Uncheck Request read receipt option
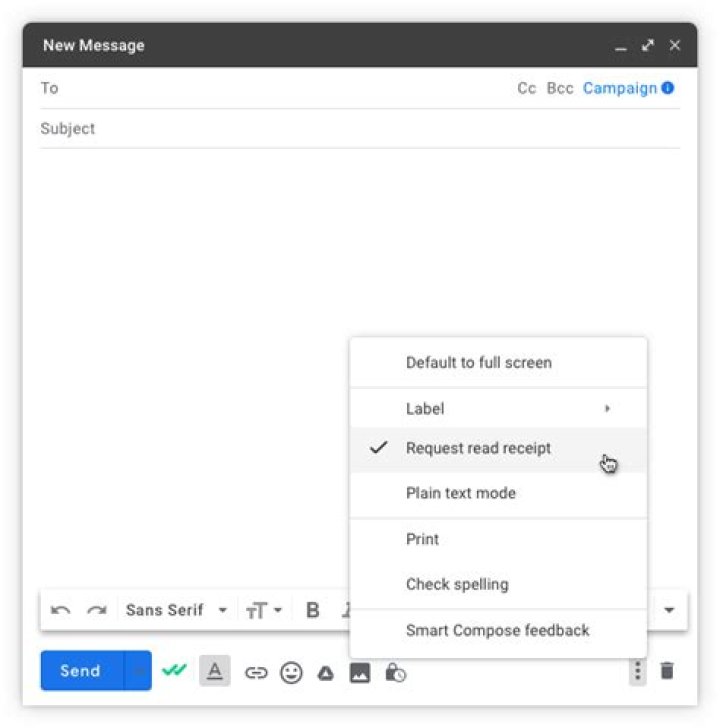The height and width of the screenshot is (728, 720). (478, 448)
